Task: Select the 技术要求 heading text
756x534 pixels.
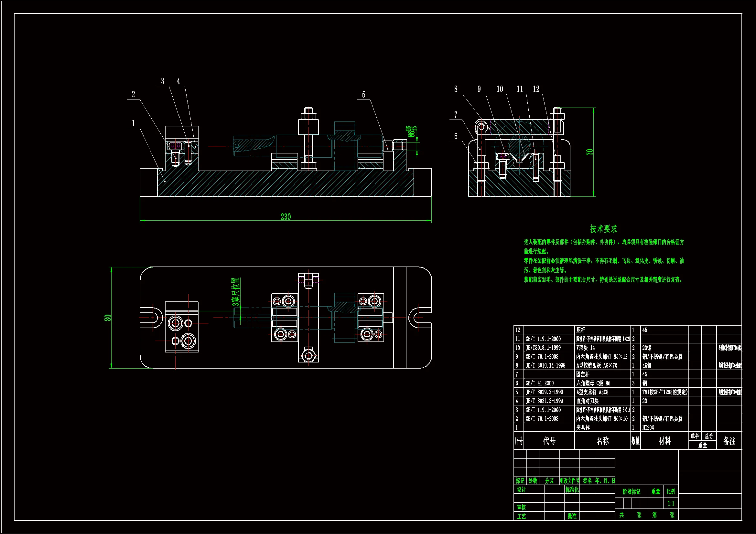Action: 603,229
